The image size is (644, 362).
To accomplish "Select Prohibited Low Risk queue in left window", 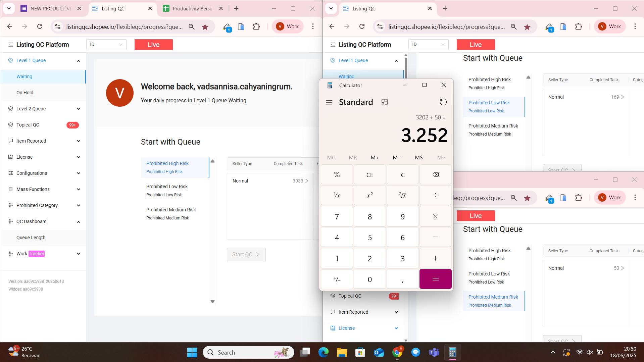I will click(175, 190).
